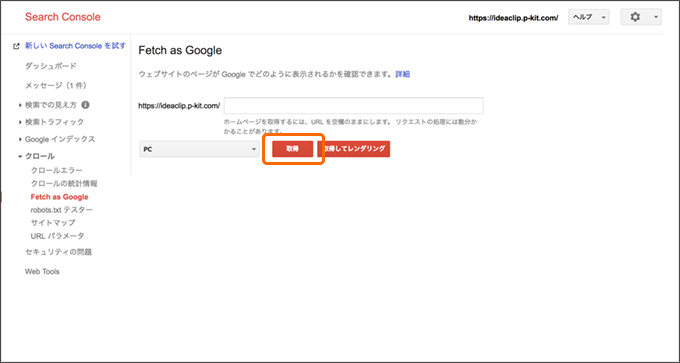680x363 pixels.
Task: Open the 詳細 link
Action: point(402,74)
